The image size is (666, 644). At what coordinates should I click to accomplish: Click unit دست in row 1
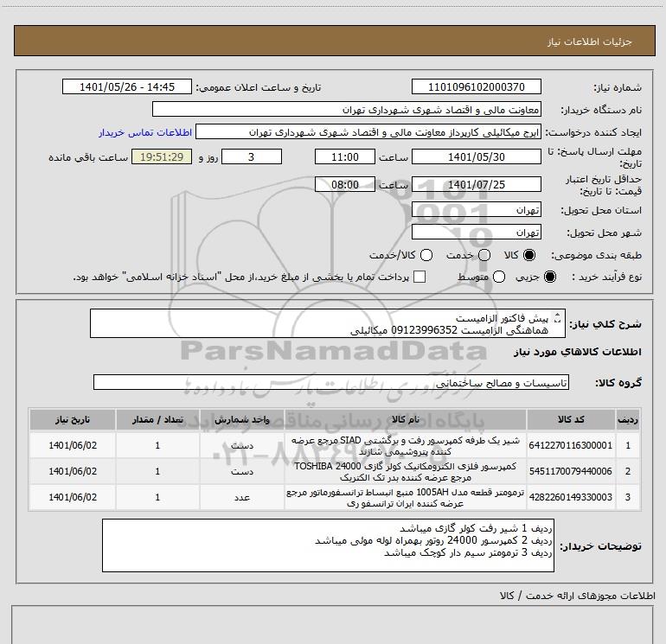(242, 446)
